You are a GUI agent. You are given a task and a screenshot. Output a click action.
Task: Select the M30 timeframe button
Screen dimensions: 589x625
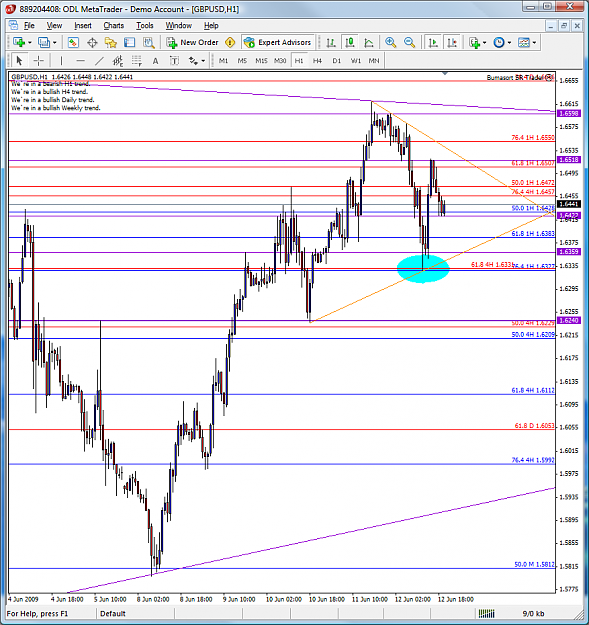click(280, 61)
